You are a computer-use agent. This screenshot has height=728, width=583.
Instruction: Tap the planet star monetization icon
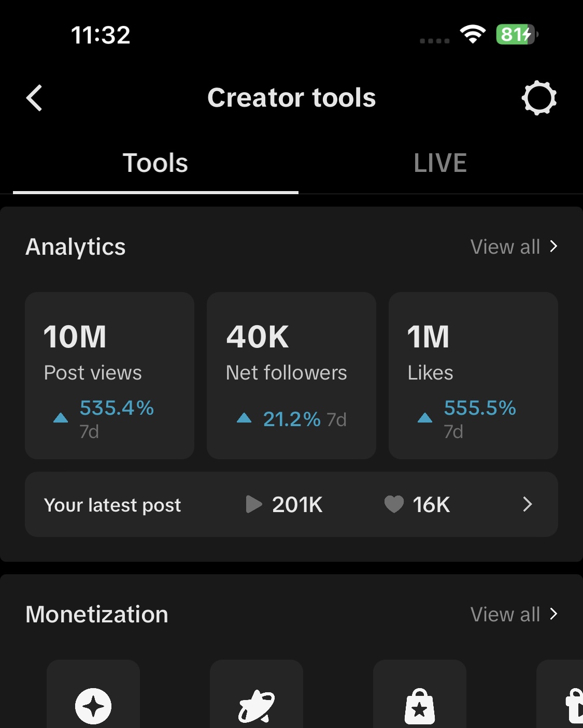tap(256, 706)
